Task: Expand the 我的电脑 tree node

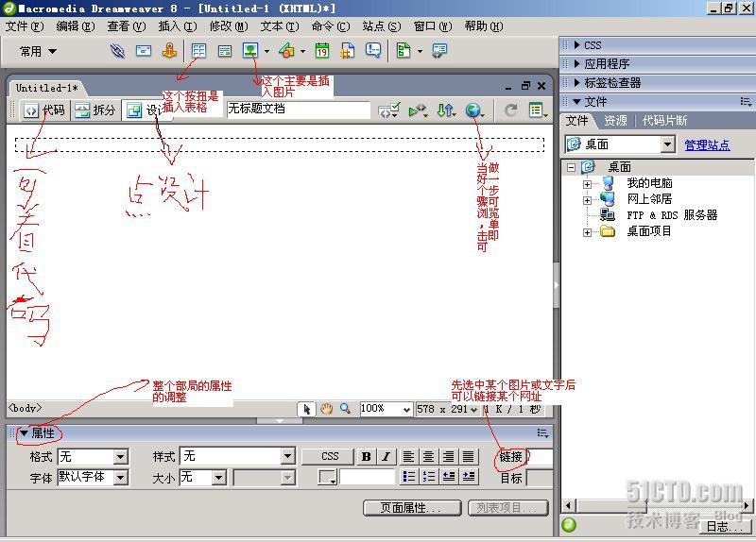Action: pos(587,184)
